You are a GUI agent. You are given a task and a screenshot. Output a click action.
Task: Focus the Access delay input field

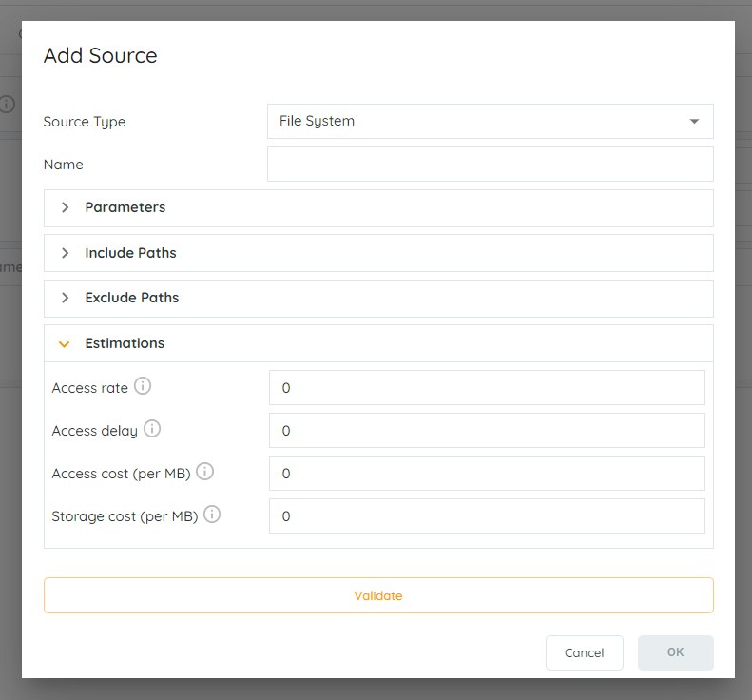[487, 430]
